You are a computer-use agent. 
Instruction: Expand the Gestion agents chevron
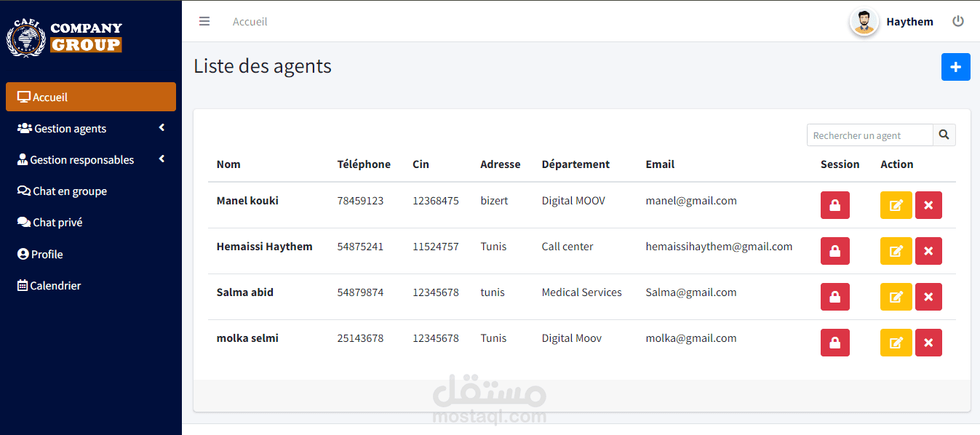point(162,128)
